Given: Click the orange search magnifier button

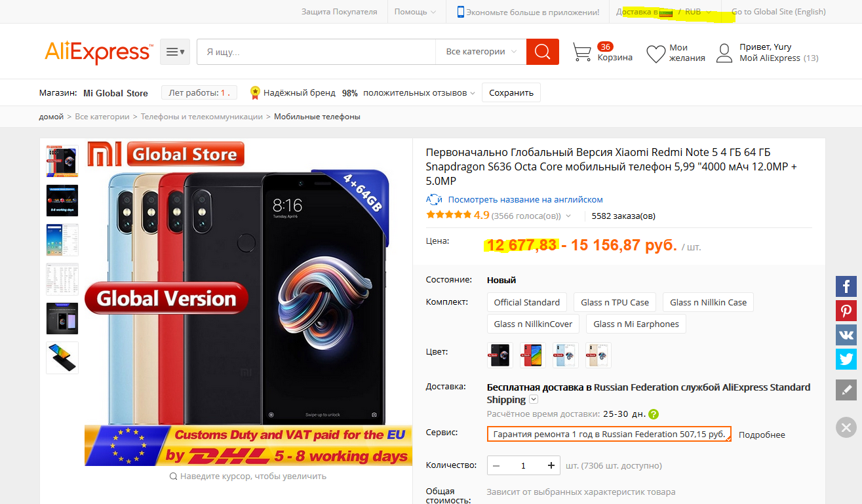Looking at the screenshot, I should [542, 52].
